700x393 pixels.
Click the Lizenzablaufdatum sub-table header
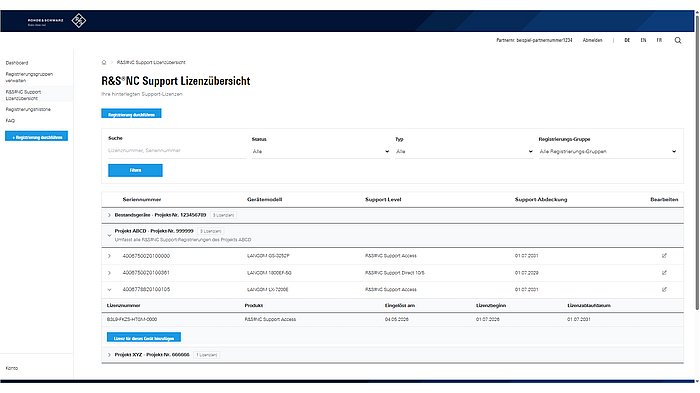(589, 306)
